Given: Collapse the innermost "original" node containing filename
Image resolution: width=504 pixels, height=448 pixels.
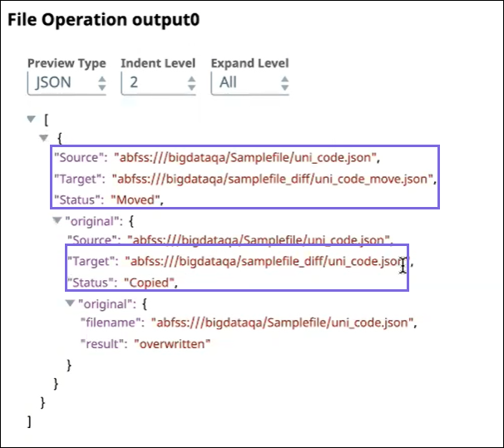Looking at the screenshot, I should [70, 303].
